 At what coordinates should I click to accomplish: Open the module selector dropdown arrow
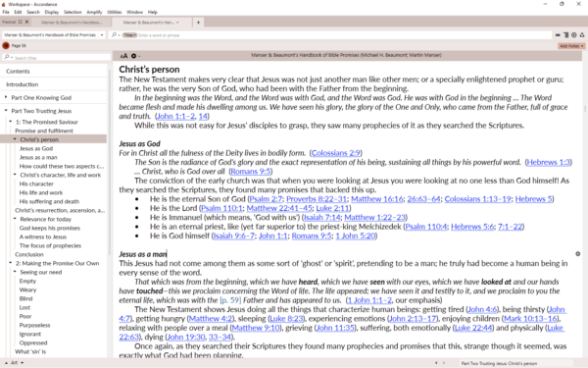tap(102, 35)
